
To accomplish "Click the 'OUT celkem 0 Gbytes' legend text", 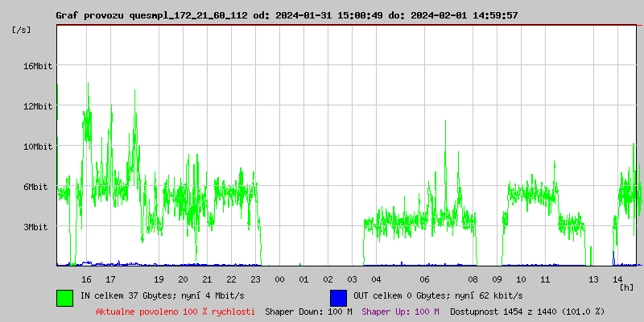I will (x=438, y=296).
